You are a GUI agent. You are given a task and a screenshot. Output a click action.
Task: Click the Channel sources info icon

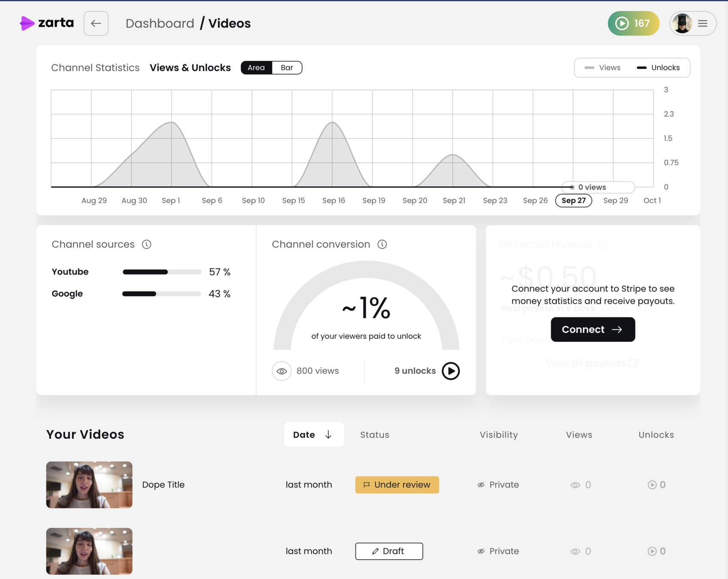146,244
